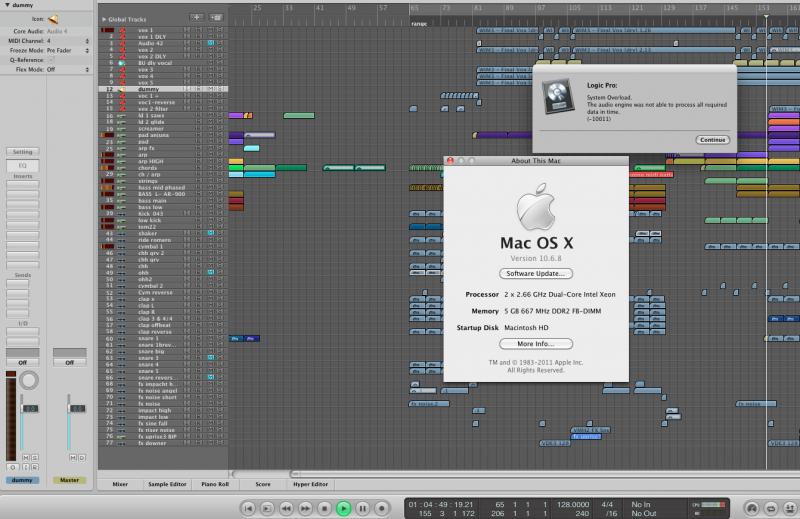Viewport: 800px width, 519px height.
Task: Toggle the Cycle mode button in the transport
Action: tap(771, 508)
